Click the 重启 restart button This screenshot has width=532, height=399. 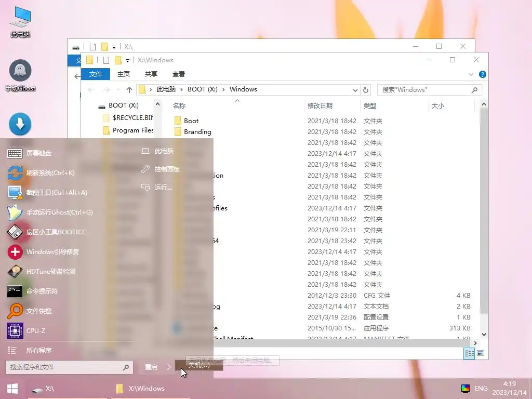tap(151, 367)
